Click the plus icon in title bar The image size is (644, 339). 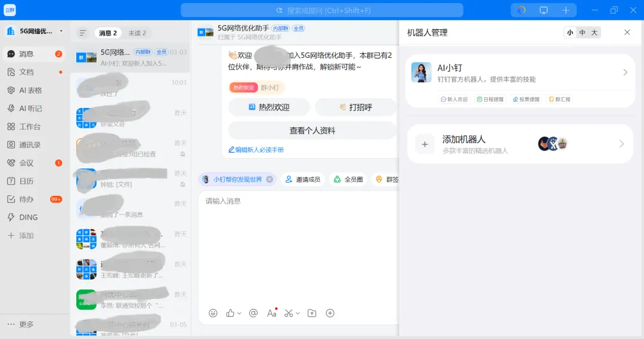[x=565, y=10]
